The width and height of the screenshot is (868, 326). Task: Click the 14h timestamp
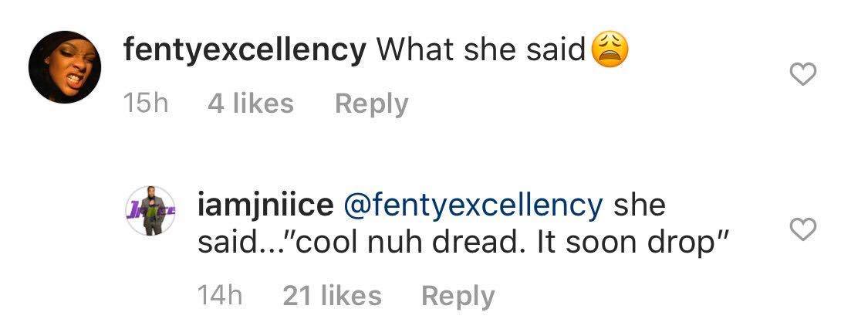[x=220, y=296]
